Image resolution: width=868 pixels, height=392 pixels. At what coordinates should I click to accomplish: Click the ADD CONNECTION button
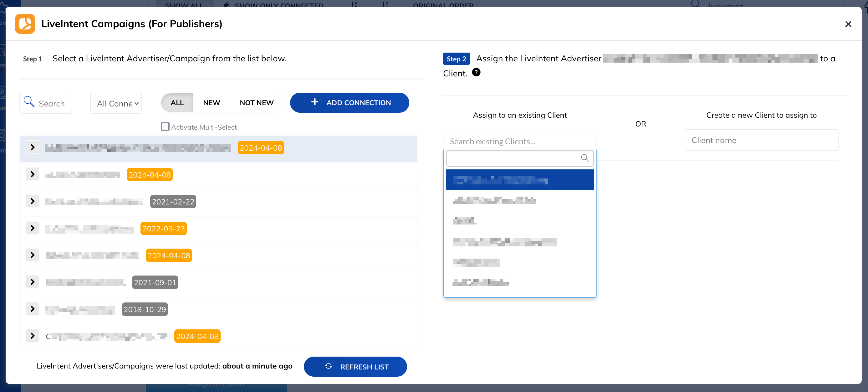tap(349, 102)
